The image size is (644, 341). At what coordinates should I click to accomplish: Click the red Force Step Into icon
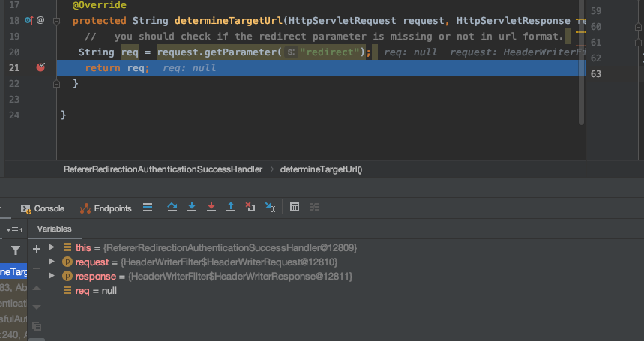(211, 208)
